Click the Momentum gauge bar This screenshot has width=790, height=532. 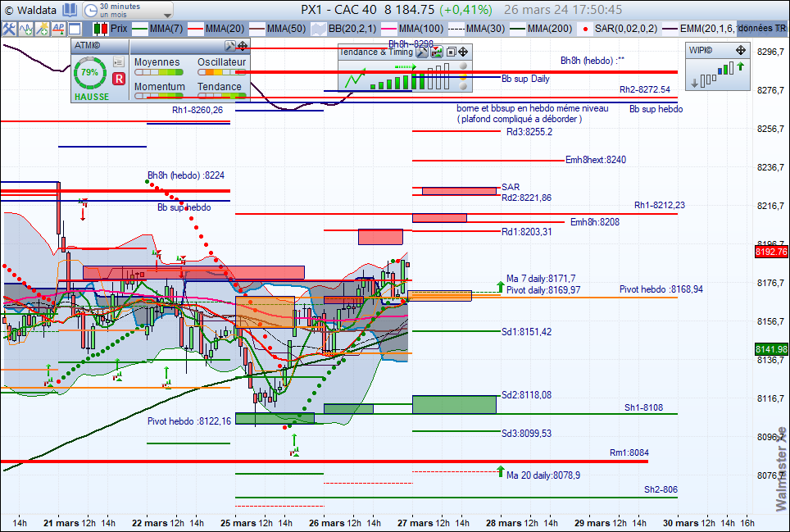click(x=159, y=96)
